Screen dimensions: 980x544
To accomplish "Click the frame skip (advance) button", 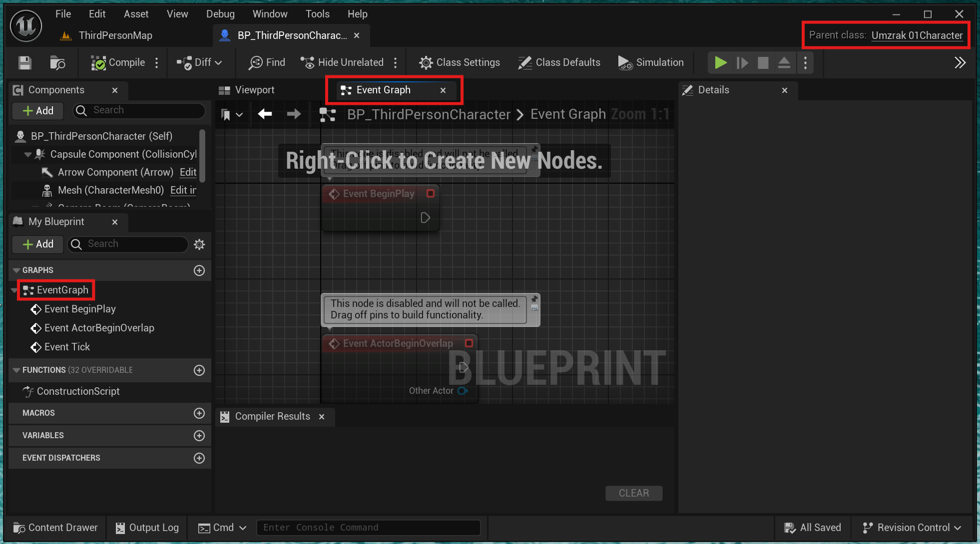I will point(742,63).
